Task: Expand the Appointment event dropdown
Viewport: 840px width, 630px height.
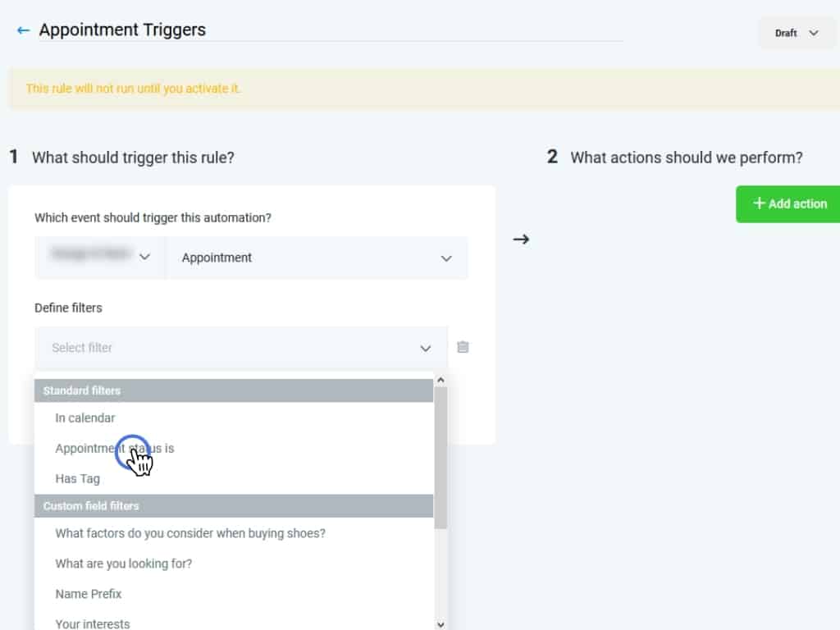Action: (x=317, y=258)
